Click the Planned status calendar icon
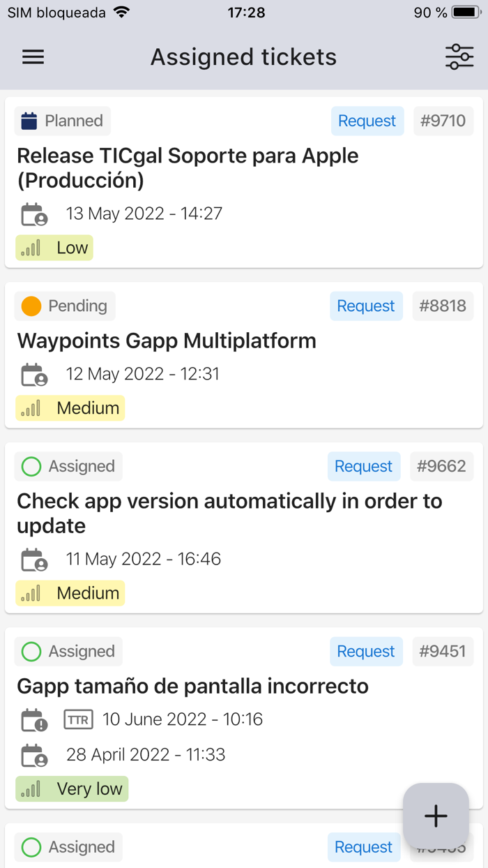The width and height of the screenshot is (488, 868). pos(29,121)
